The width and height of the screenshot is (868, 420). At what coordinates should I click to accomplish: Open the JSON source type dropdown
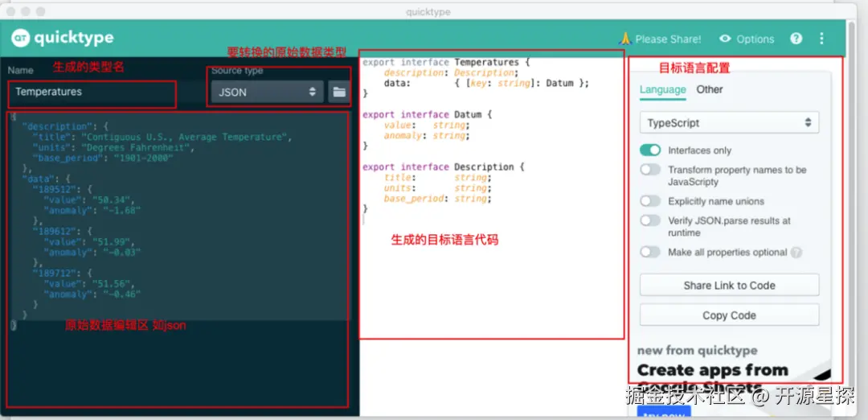(x=267, y=92)
